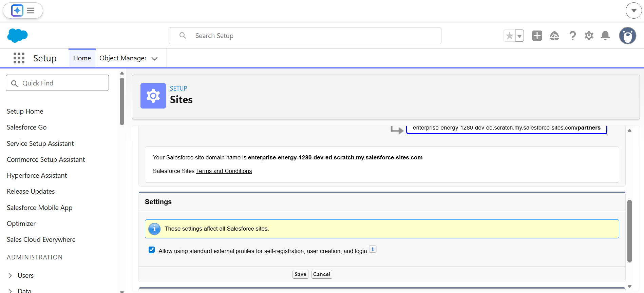Click the Cancel button
644x293 pixels.
tap(322, 274)
